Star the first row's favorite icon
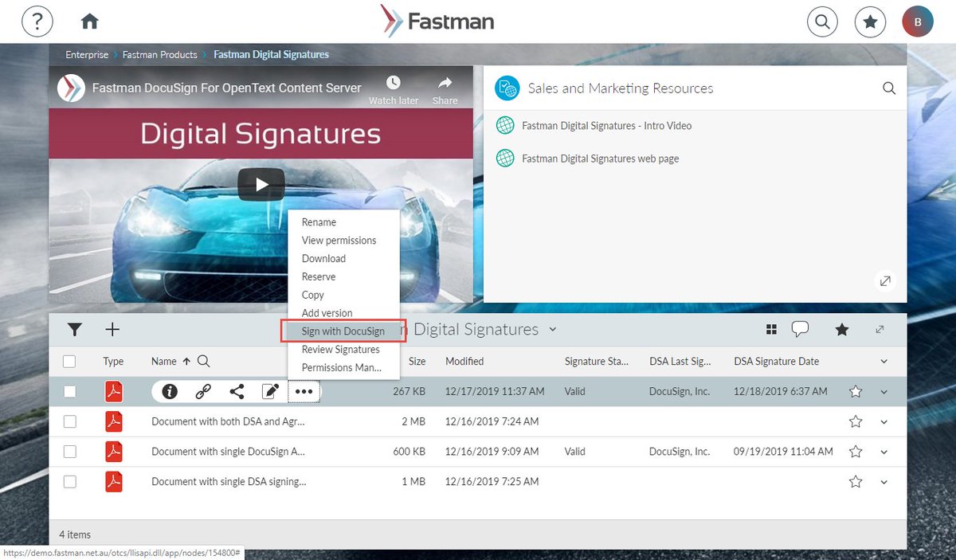This screenshot has width=956, height=560. coord(856,391)
